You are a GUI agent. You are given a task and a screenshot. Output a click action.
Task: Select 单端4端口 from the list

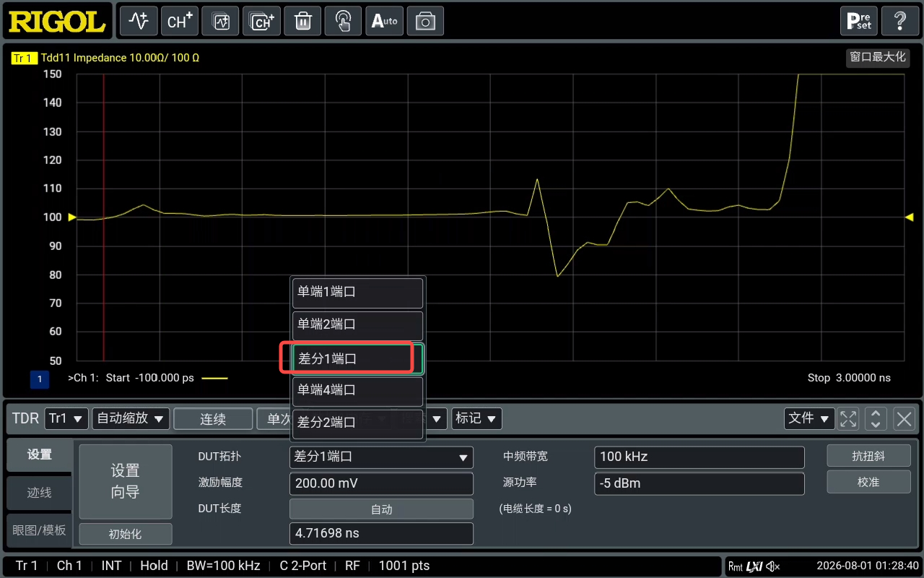point(358,391)
